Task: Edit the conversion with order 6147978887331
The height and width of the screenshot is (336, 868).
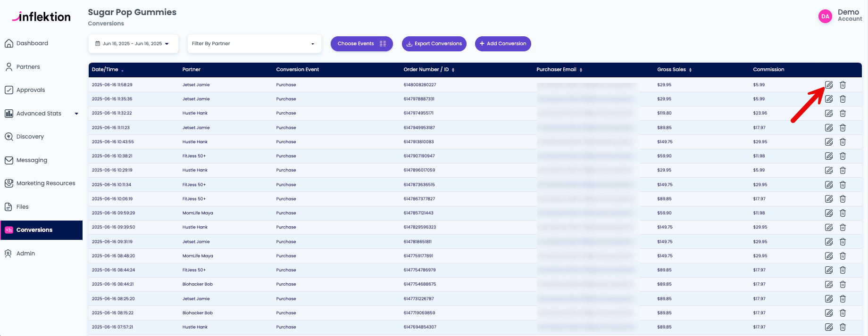Action: [x=829, y=99]
